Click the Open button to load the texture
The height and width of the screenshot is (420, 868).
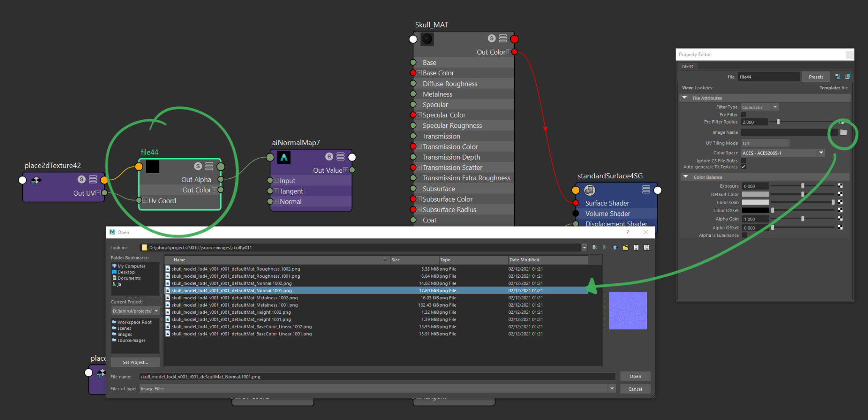(x=635, y=376)
